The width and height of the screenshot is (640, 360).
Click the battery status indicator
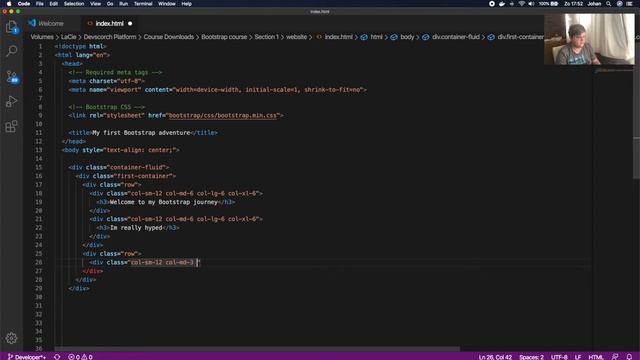point(548,4)
